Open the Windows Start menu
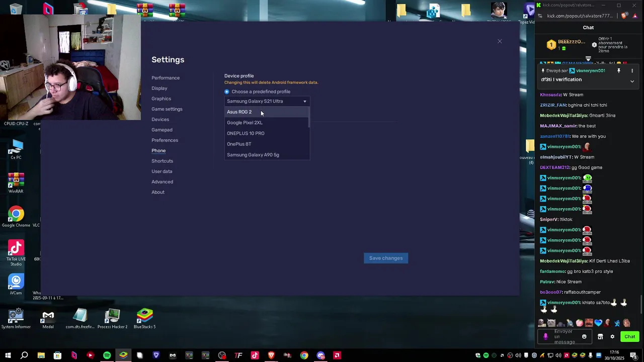 pos(8,355)
